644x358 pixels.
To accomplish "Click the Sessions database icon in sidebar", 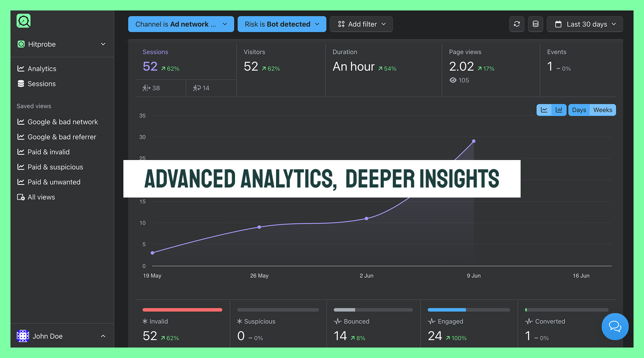I will (21, 84).
